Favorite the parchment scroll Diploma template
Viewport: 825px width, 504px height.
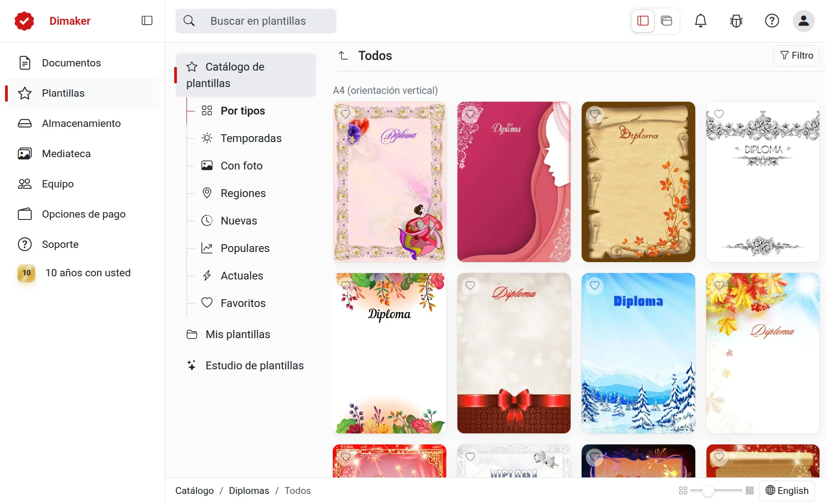tap(594, 114)
